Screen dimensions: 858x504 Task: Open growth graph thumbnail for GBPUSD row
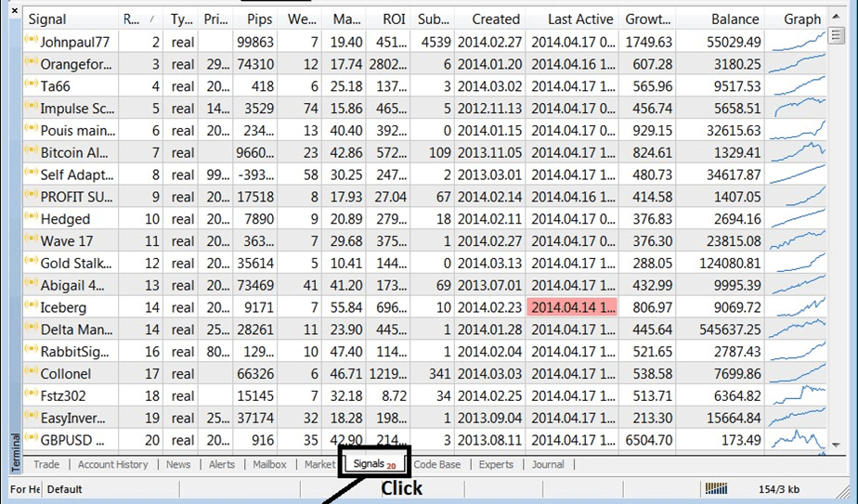click(x=798, y=440)
